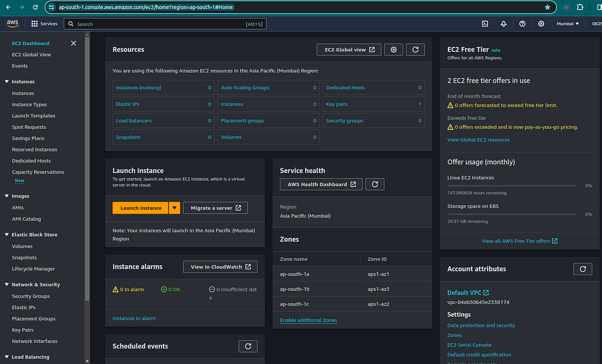This screenshot has width=602, height=364.
Task: Open Enable additional Zones link
Action: pos(309,320)
